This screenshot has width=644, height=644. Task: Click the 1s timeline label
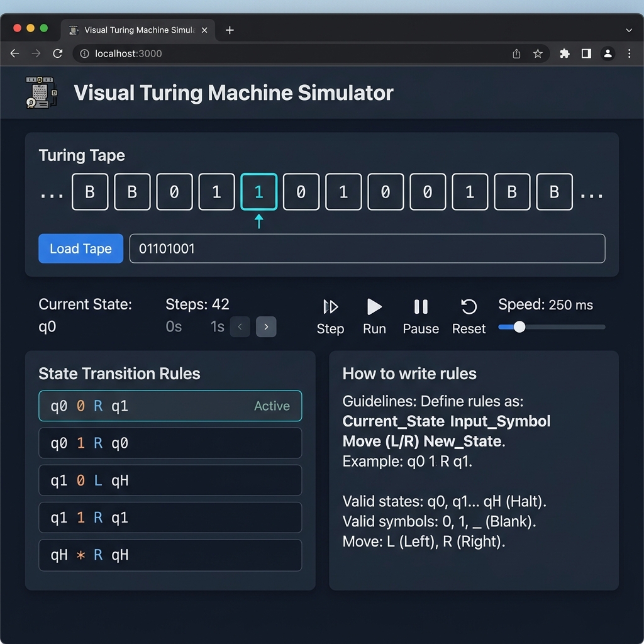point(217,327)
